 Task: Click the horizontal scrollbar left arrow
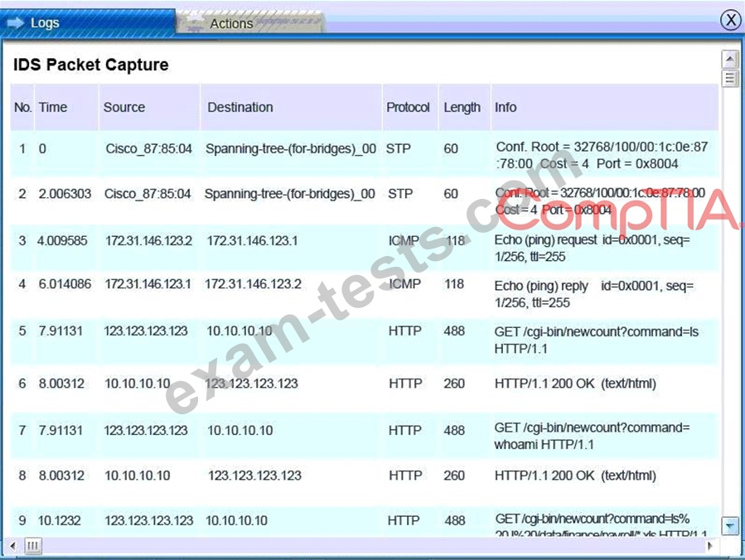click(x=12, y=546)
